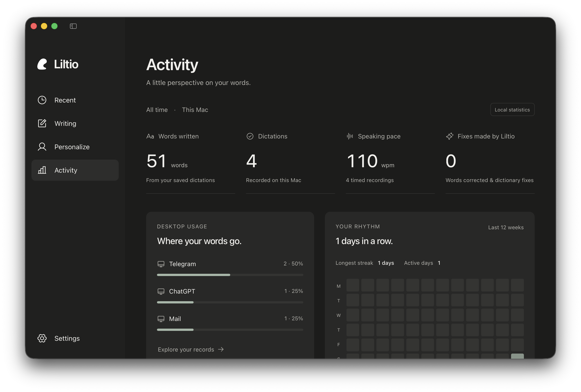The height and width of the screenshot is (392, 581).
Task: Click the Mail usage progress bar
Action: tap(230, 330)
